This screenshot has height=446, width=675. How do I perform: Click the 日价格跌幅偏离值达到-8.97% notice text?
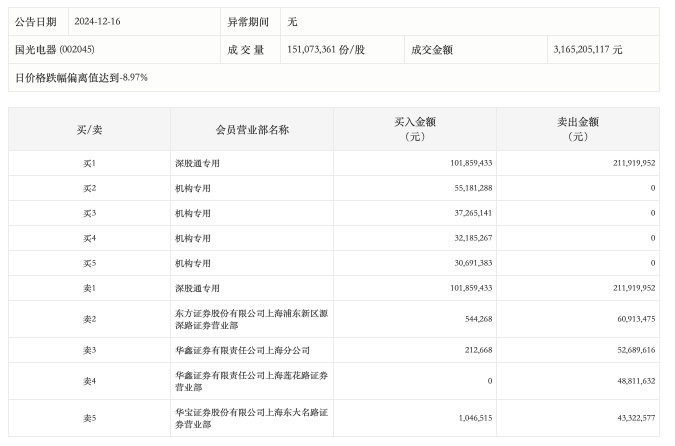coord(82,77)
